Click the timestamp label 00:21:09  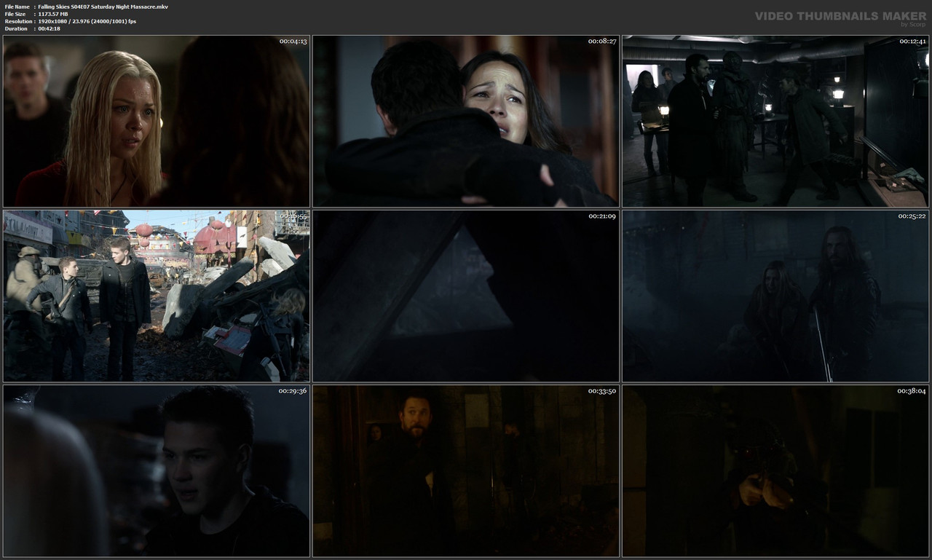pos(603,216)
